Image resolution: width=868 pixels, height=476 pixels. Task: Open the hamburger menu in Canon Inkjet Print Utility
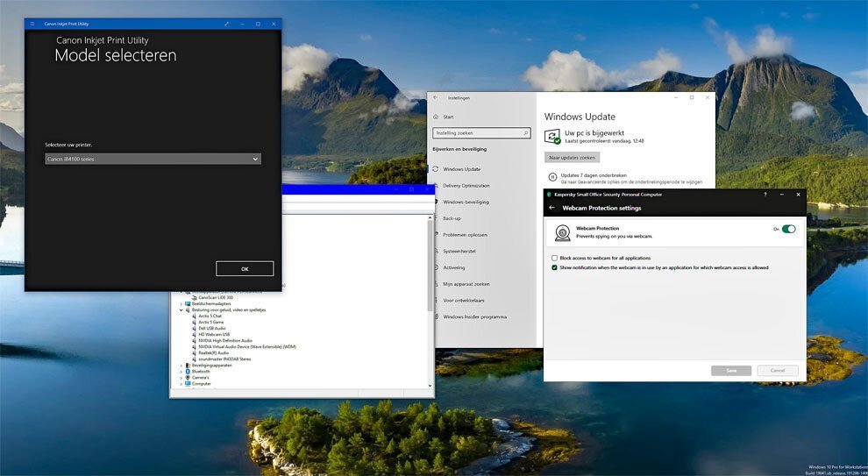[32, 24]
